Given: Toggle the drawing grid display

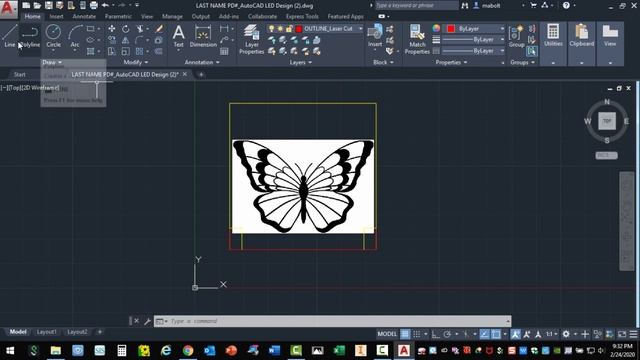Looking at the screenshot, I should pyautogui.click(x=405, y=334).
